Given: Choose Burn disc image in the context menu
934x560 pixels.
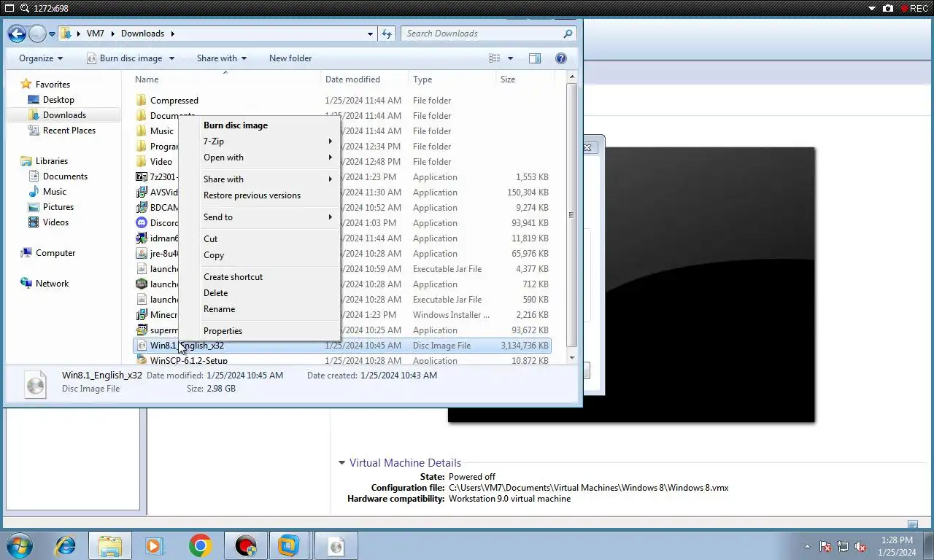Looking at the screenshot, I should point(259,125).
